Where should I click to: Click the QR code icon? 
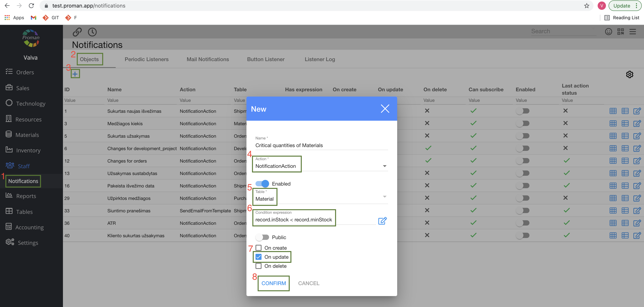(x=620, y=31)
